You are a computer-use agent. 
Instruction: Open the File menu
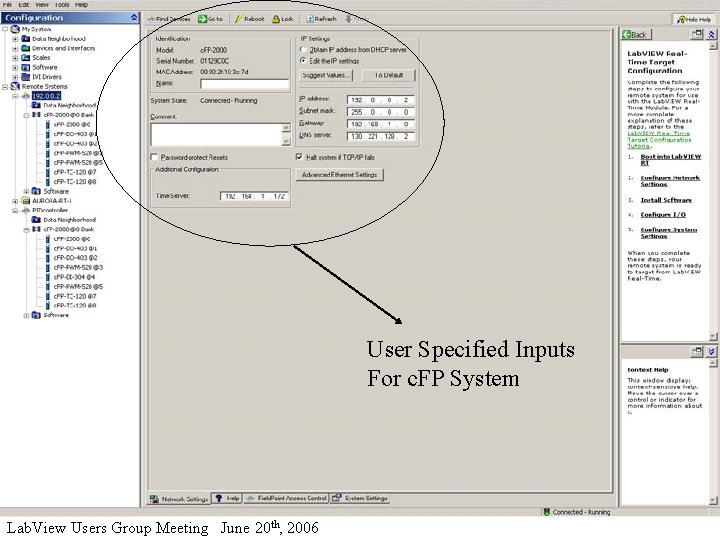7,5
